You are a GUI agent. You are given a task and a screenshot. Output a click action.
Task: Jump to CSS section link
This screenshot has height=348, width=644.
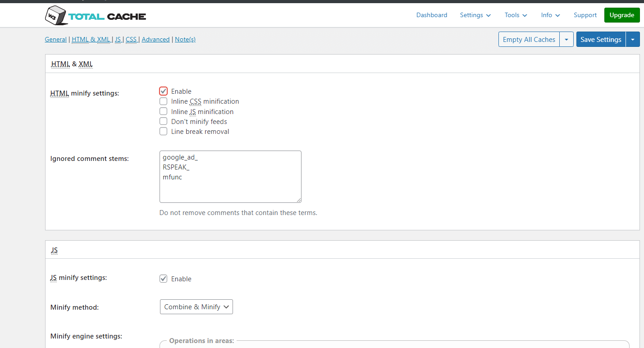131,39
